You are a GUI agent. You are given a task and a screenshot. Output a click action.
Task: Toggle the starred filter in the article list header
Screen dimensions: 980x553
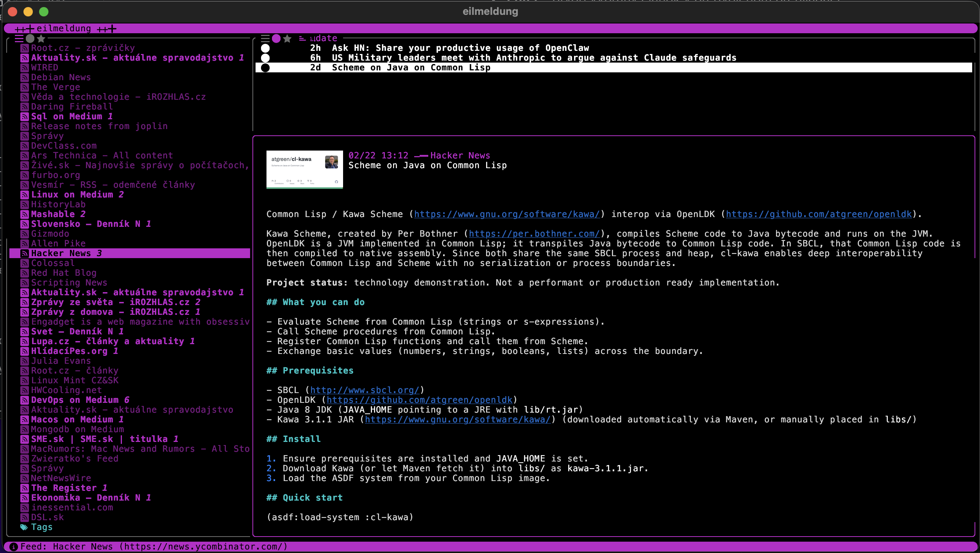point(287,38)
